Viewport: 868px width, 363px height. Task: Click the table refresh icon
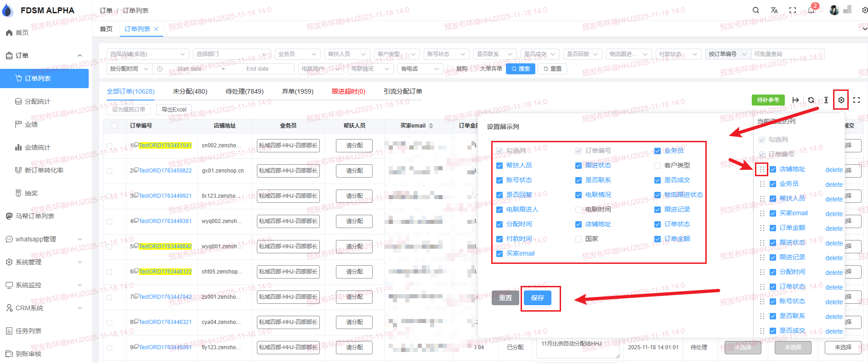click(811, 100)
